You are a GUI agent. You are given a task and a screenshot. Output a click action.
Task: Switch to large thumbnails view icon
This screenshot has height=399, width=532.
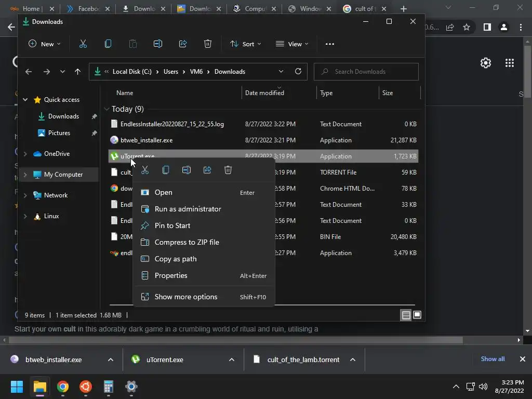(x=417, y=315)
